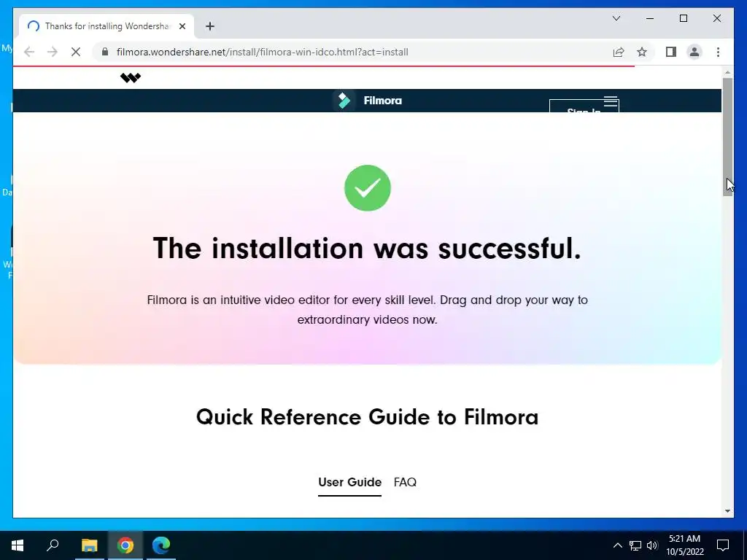The height and width of the screenshot is (560, 747).
Task: Open the Chrome three-dot menu
Action: point(718,52)
